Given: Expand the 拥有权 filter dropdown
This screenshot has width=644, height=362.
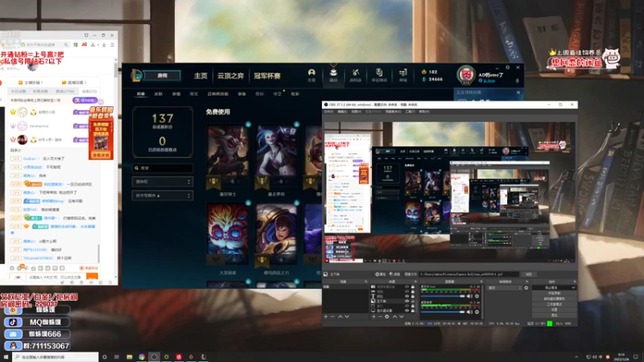Looking at the screenshot, I should [x=163, y=182].
